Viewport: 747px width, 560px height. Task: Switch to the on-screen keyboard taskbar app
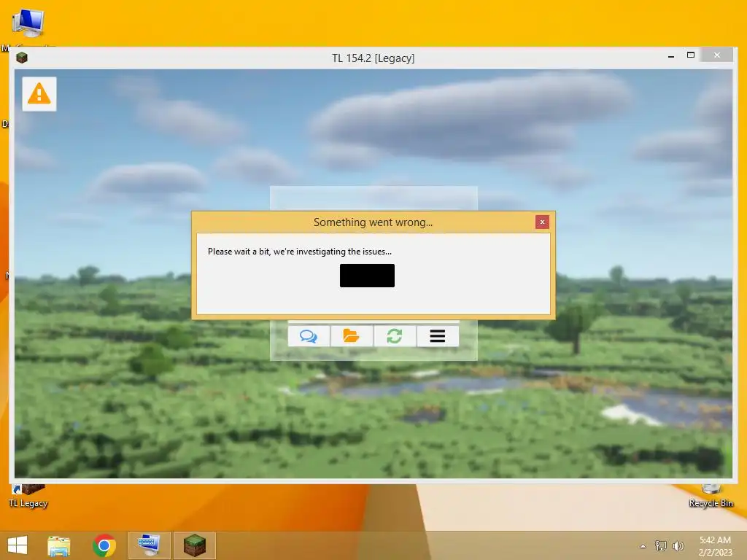[x=149, y=545]
